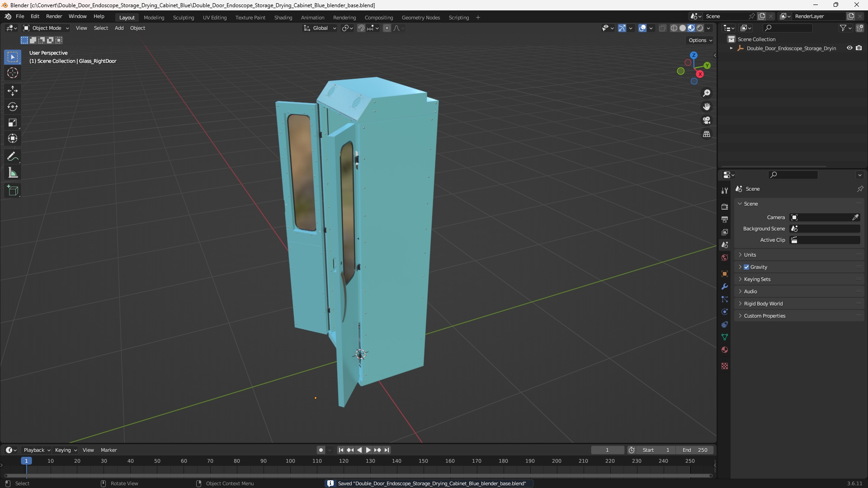Toggle auto keying record button

(x=321, y=450)
